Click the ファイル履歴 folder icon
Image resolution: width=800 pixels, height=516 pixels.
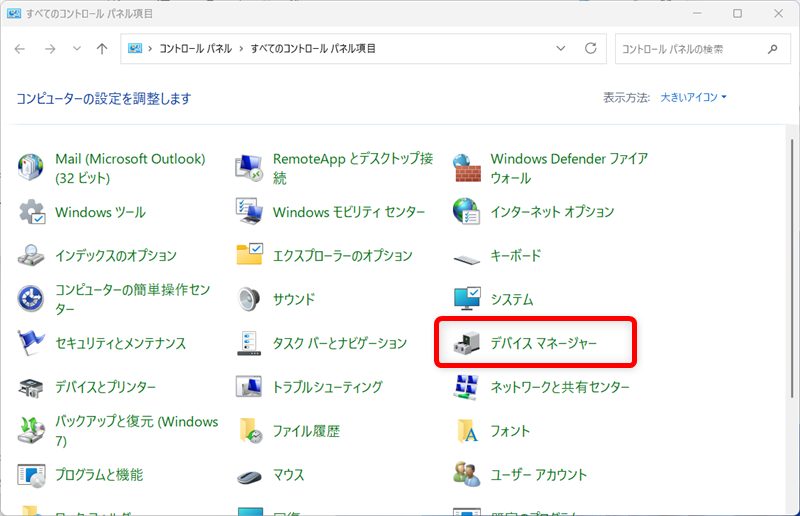click(x=250, y=430)
